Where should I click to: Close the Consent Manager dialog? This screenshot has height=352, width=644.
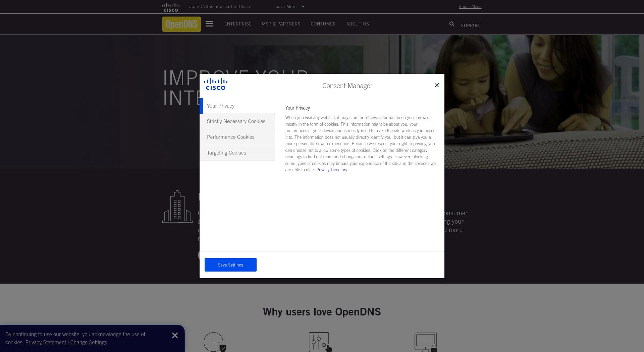pos(436,85)
